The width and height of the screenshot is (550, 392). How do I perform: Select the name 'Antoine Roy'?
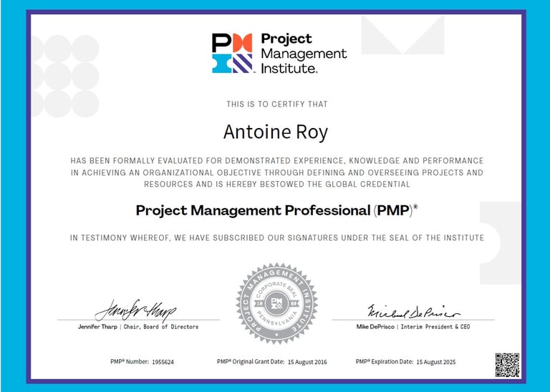click(x=276, y=132)
